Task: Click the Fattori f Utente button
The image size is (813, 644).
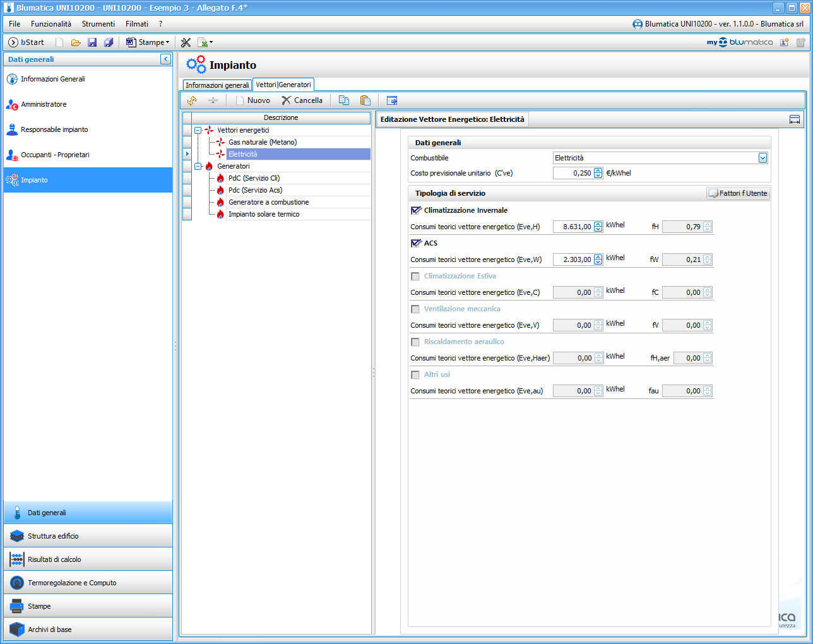Action: pos(738,193)
